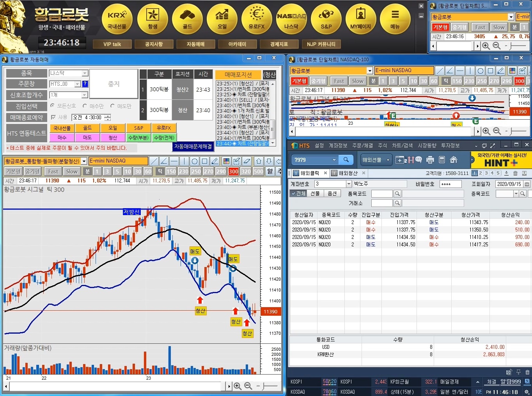
Task: Open the color palette tool in main chart
Action: [x=227, y=161]
